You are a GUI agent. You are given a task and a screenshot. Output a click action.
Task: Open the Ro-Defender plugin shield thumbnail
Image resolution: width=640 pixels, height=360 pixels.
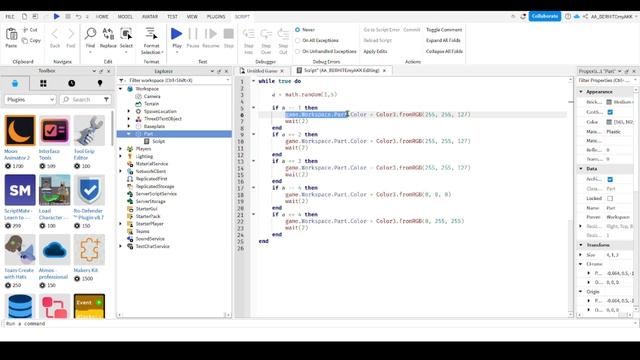tap(89, 190)
